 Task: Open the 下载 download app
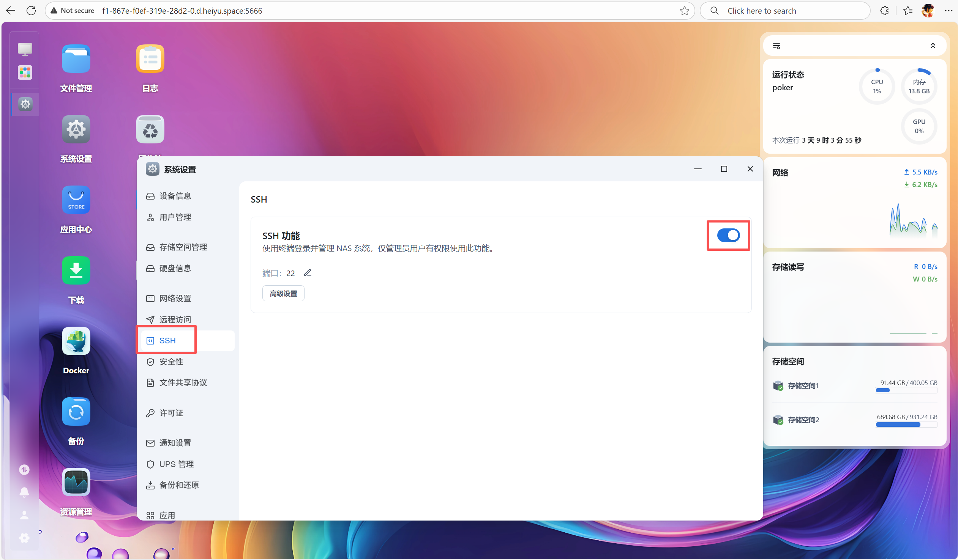pos(76,271)
